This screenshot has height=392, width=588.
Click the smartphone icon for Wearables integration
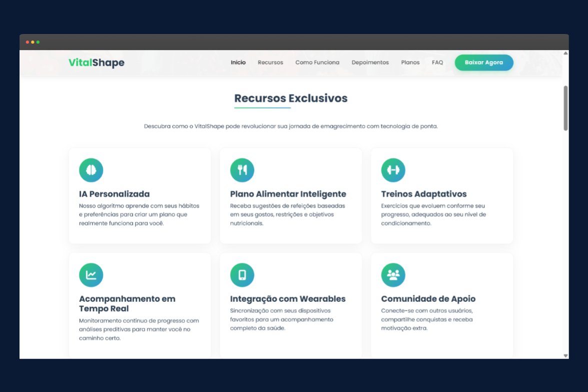[242, 275]
